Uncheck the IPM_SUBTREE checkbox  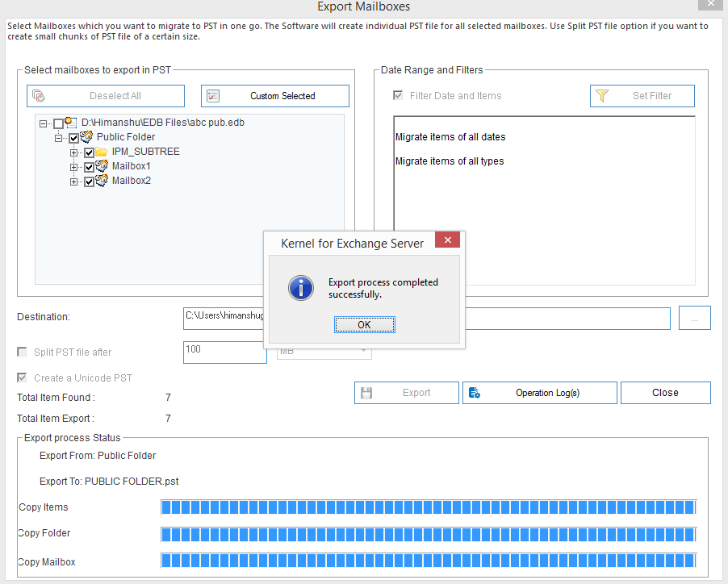click(x=89, y=152)
